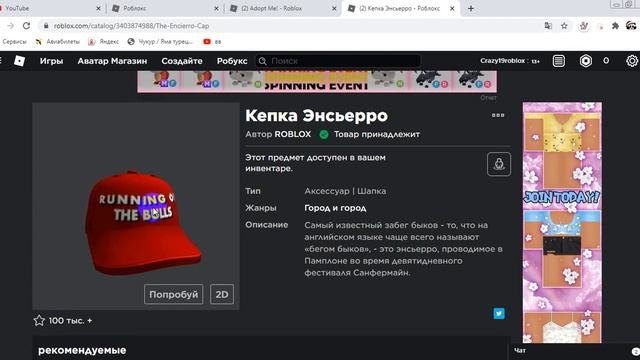Switch preview to 2D view
The width and height of the screenshot is (640, 360).
[222, 294]
